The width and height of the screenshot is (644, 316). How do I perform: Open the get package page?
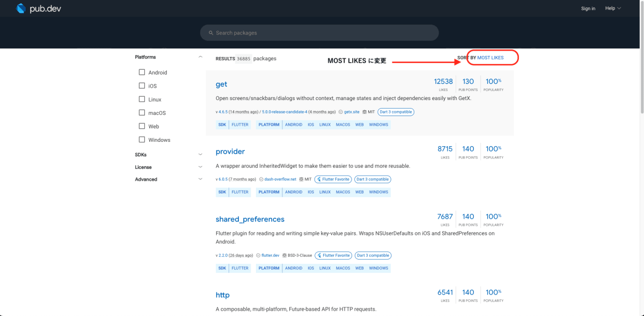point(221,84)
